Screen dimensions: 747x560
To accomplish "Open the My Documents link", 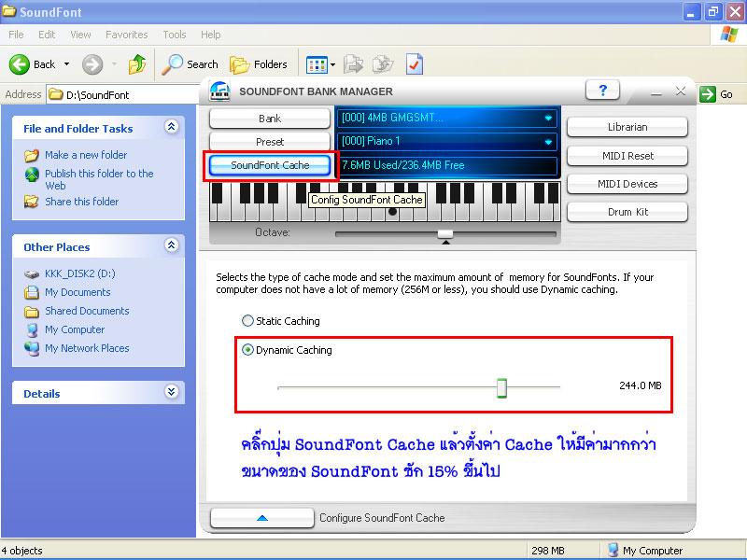I will pos(78,292).
